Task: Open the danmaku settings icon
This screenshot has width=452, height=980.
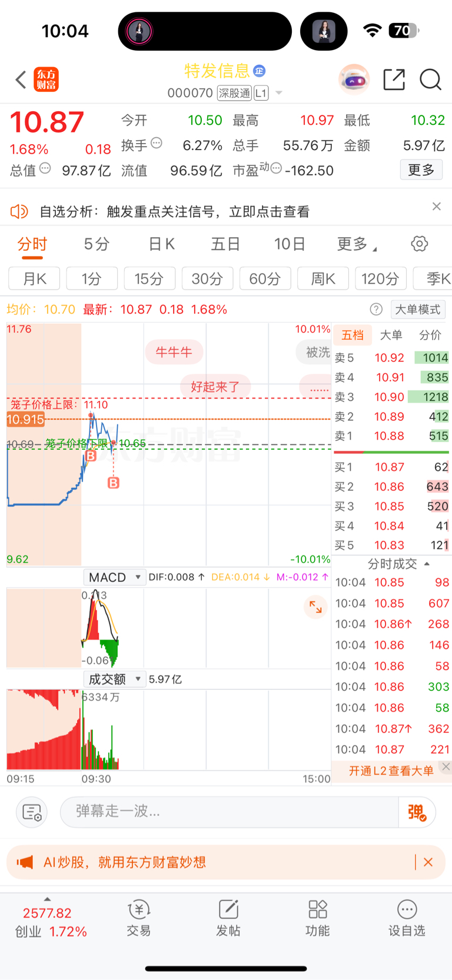Action: click(31, 812)
